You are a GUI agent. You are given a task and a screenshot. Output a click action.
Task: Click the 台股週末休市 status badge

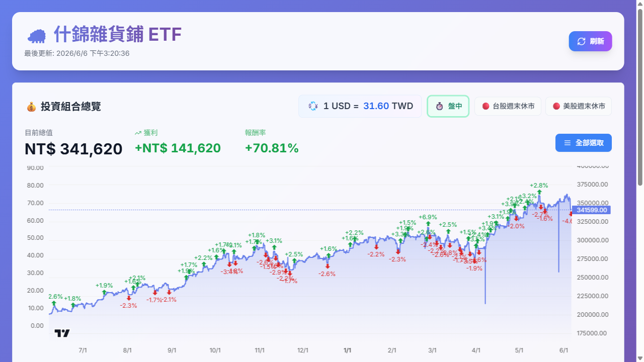coord(508,106)
